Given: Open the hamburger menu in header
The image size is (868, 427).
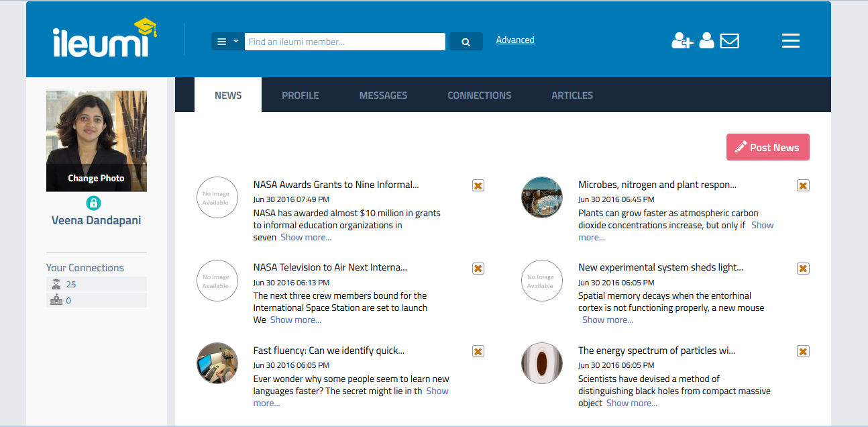Looking at the screenshot, I should coord(790,41).
